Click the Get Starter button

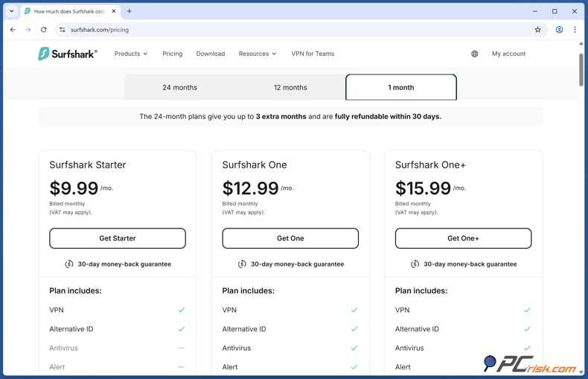tap(118, 238)
